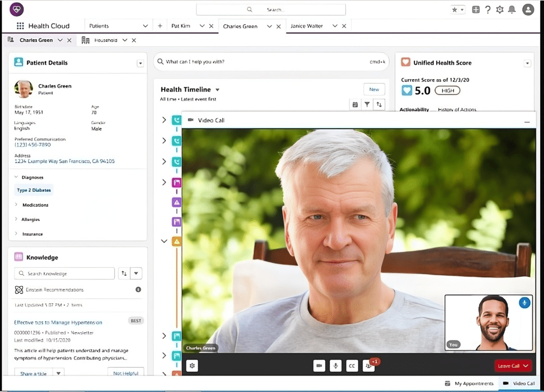Open the Health Timeline dropdown arrow
The height and width of the screenshot is (392, 544).
coord(217,90)
